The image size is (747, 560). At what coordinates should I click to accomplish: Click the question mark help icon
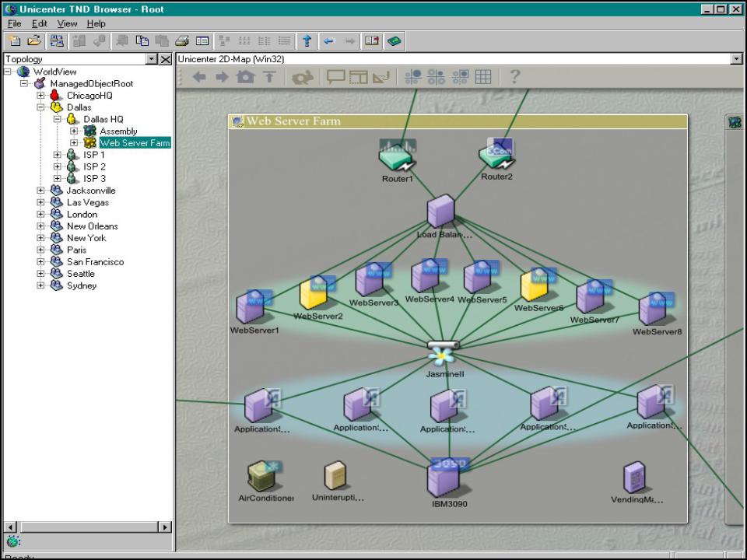514,77
